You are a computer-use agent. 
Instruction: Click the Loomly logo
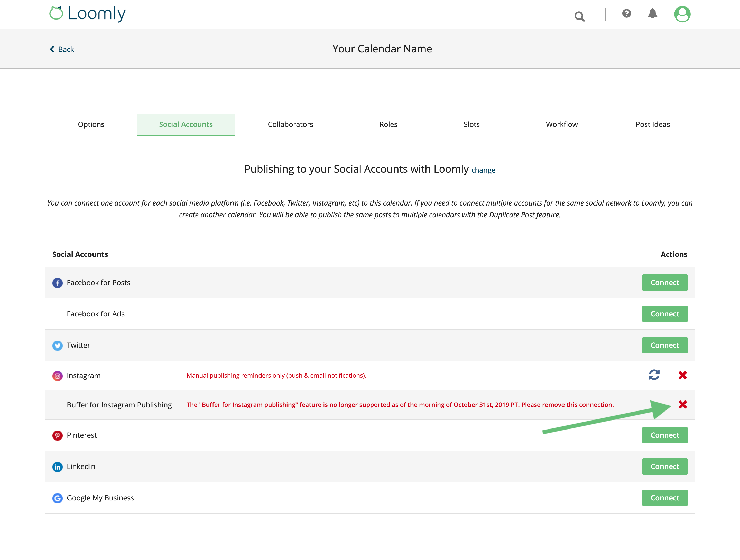(x=88, y=13)
